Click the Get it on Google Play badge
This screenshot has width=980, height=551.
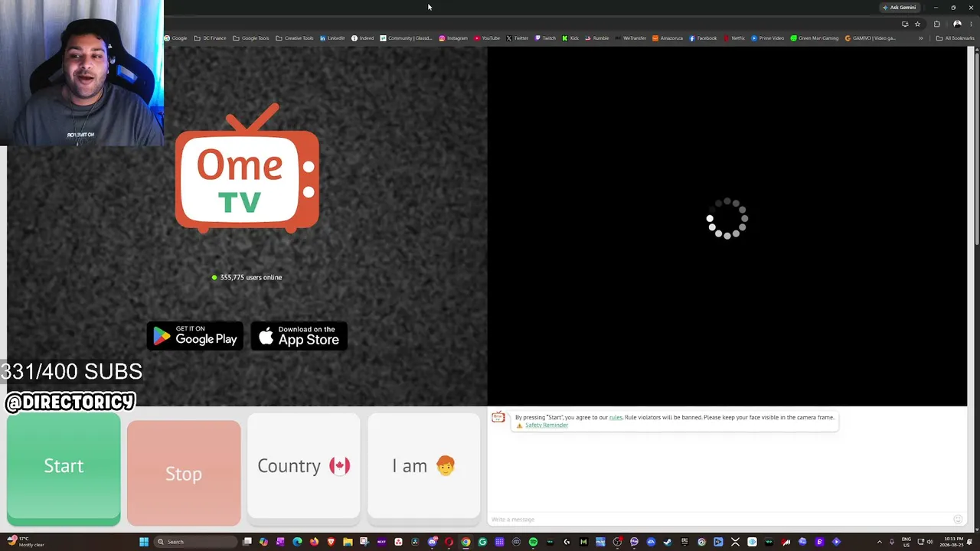pyautogui.click(x=195, y=336)
